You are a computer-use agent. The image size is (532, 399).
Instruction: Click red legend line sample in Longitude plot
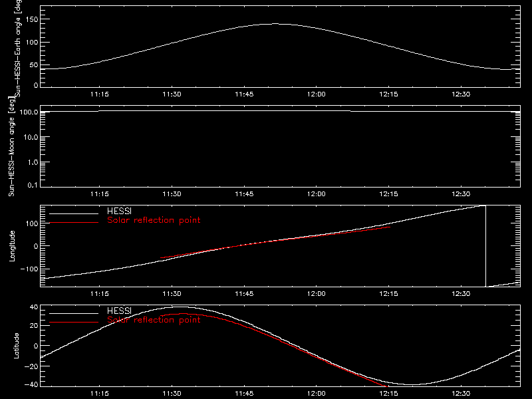click(x=74, y=223)
